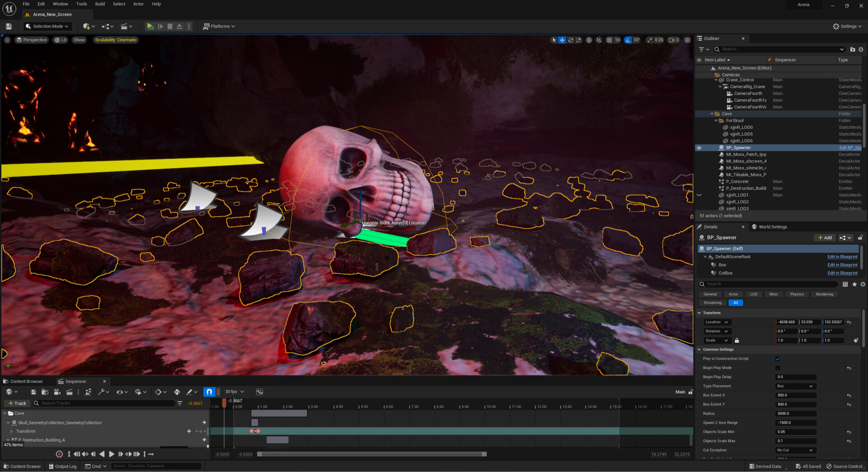Screen dimensions: 868x472
Task: Switch to the World Settings tab
Action: [772, 227]
